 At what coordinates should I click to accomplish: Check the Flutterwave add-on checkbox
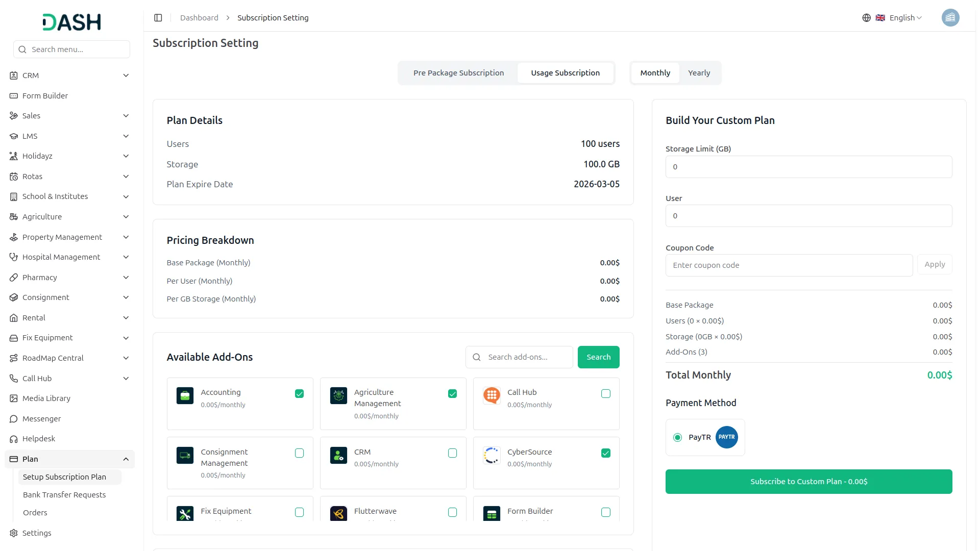(x=452, y=512)
